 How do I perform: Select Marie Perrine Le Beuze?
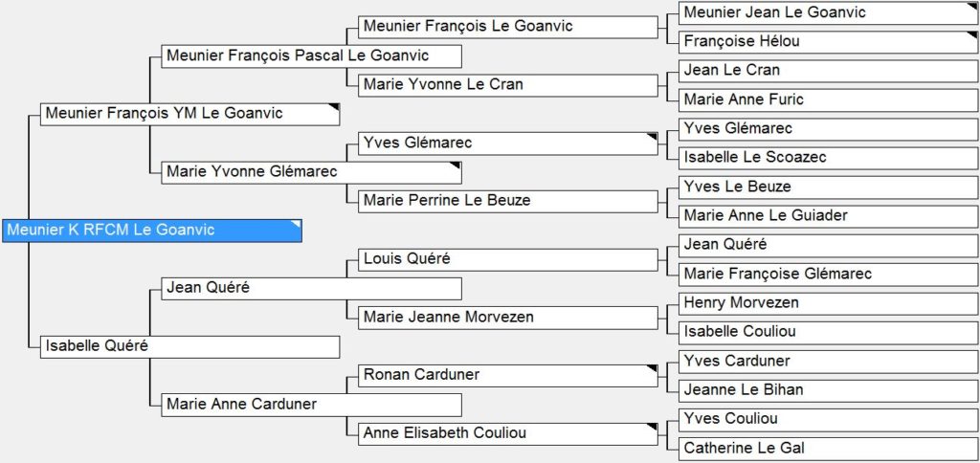(508, 201)
